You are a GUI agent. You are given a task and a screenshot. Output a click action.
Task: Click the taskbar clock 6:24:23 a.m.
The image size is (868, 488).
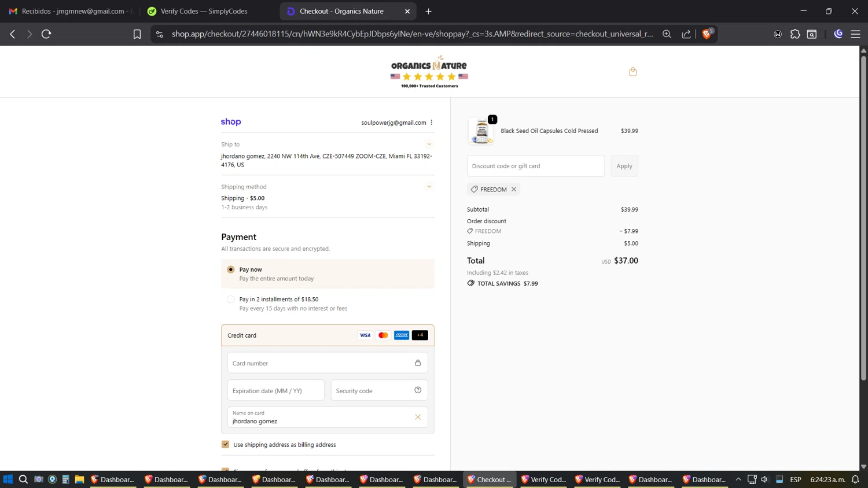click(827, 479)
